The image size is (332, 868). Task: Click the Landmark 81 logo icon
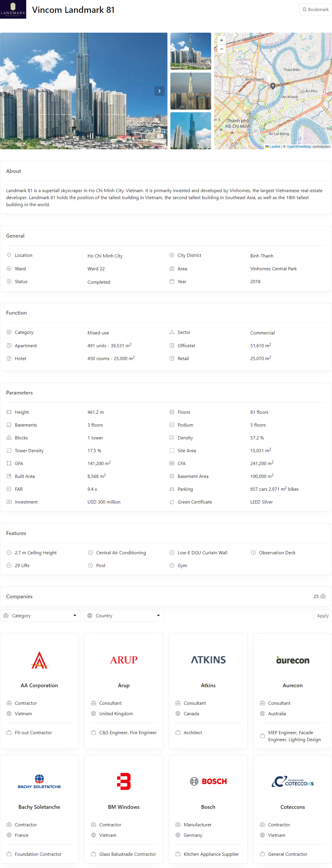(13, 9)
